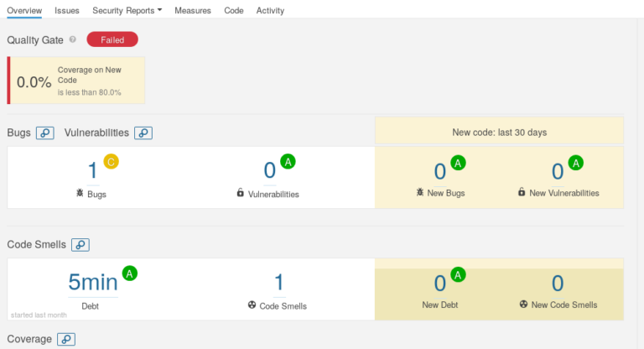
Task: Click the New Vulnerabilities count 0
Action: 558,171
